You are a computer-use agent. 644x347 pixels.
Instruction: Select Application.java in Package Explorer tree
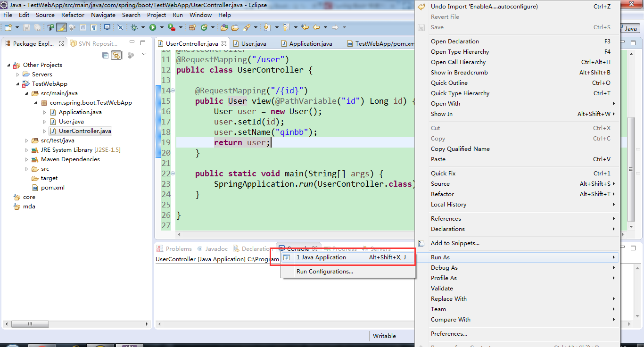80,112
